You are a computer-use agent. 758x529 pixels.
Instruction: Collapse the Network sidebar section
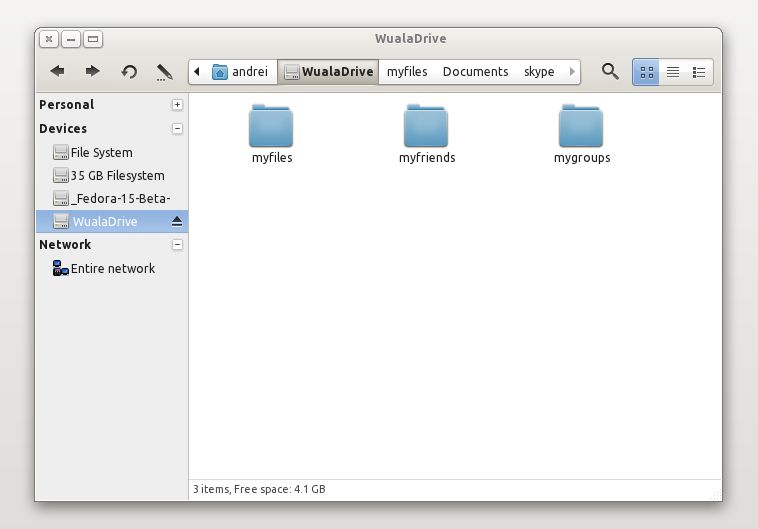click(x=177, y=245)
